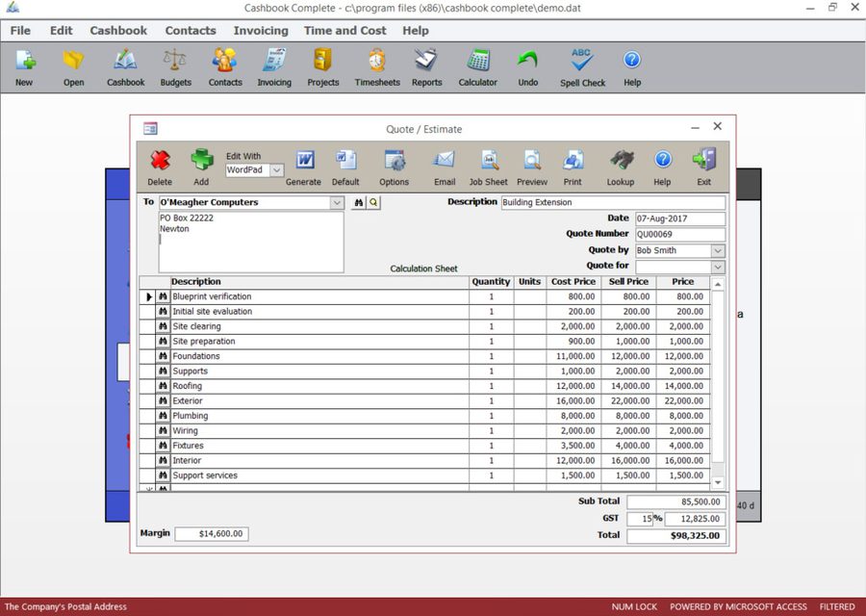Open the Time and Cost menu
This screenshot has height=616, width=866.
(344, 31)
